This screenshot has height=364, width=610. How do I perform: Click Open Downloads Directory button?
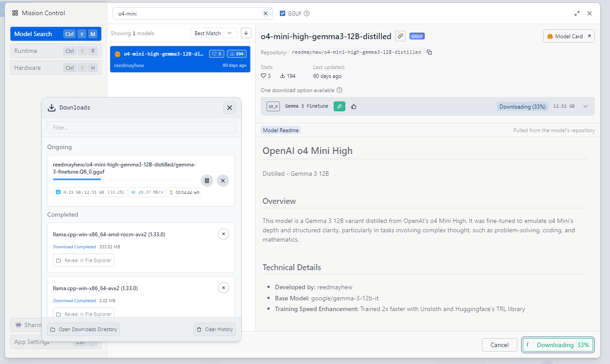[84, 329]
